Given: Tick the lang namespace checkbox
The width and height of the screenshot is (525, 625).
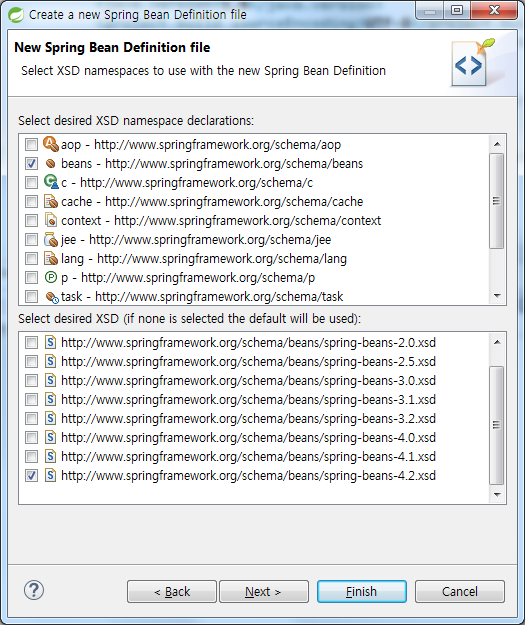Looking at the screenshot, I should click(31, 258).
